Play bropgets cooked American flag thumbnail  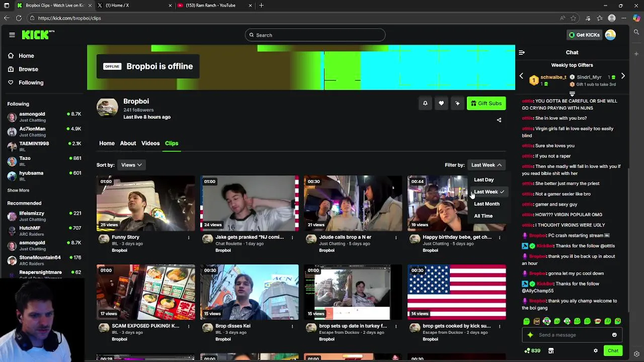click(x=457, y=292)
